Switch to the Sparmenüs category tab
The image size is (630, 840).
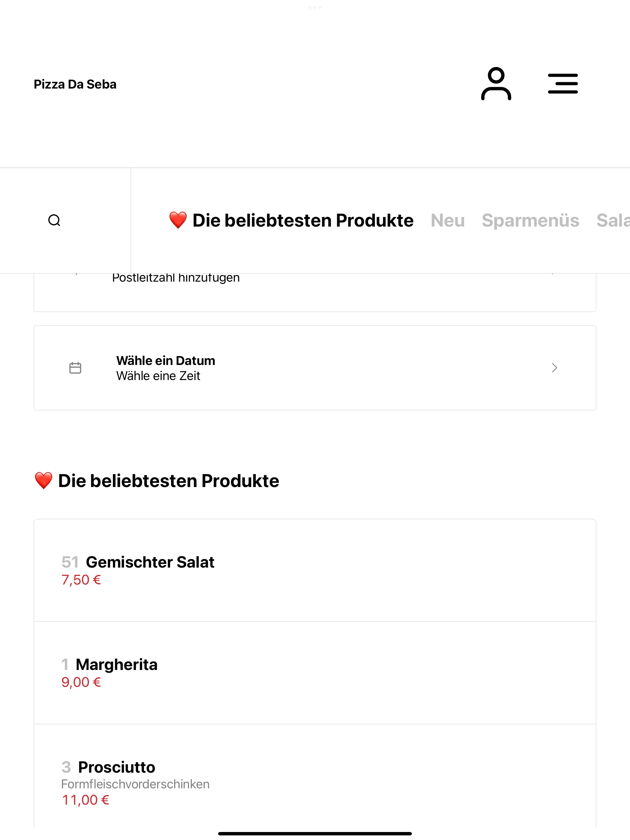click(530, 220)
